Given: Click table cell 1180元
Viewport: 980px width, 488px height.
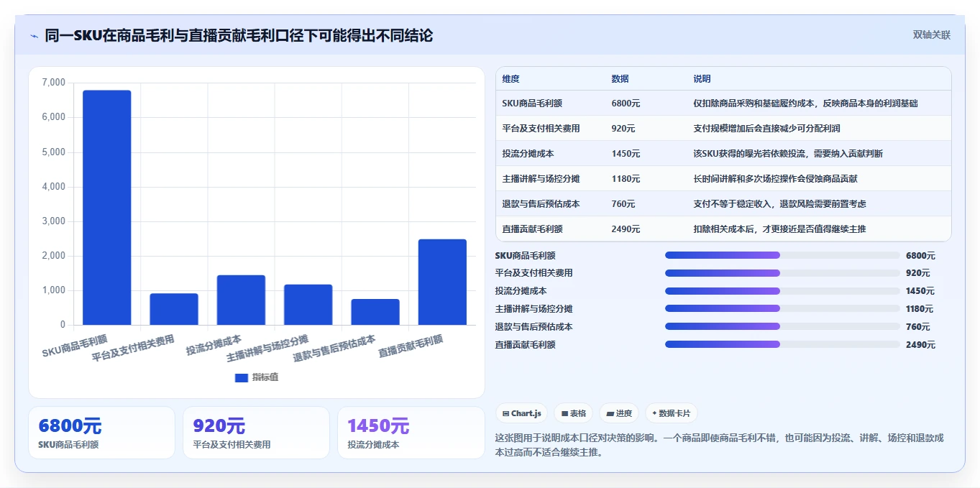Looking at the screenshot, I should 626,179.
